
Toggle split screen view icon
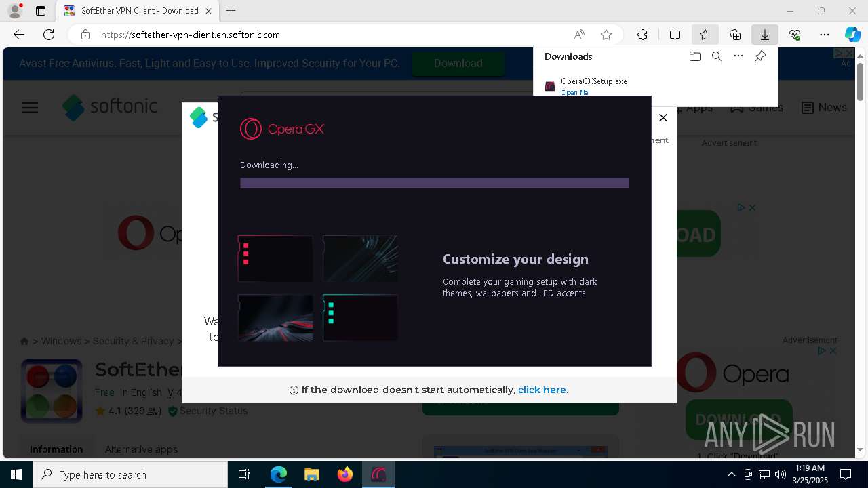coord(675,35)
